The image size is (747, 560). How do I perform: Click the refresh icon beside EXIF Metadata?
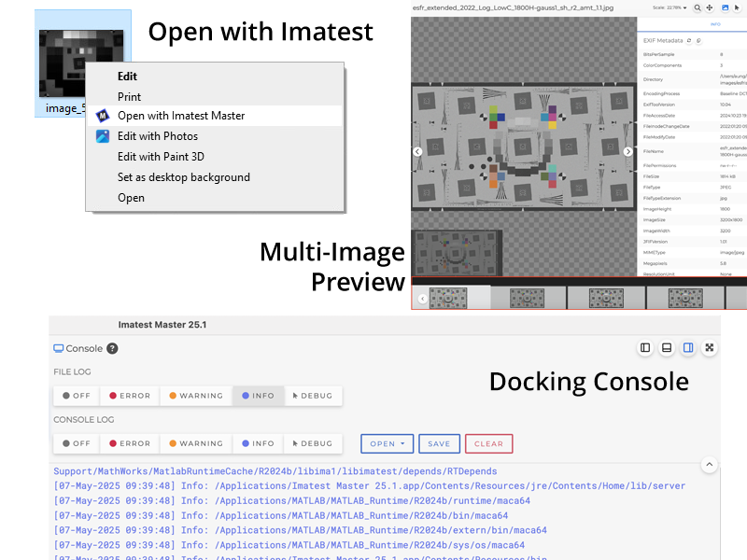coord(689,41)
